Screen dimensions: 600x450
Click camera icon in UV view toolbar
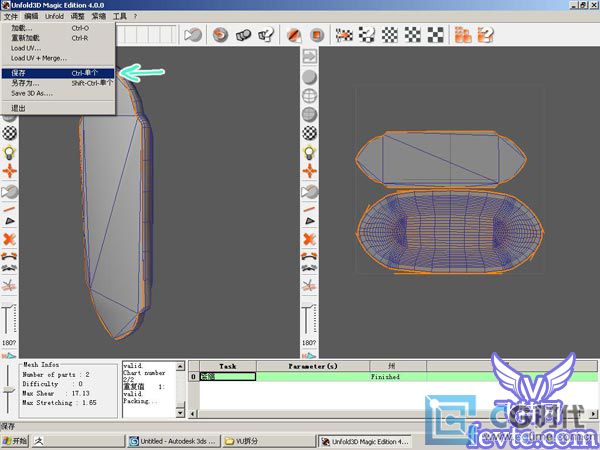coord(310,191)
